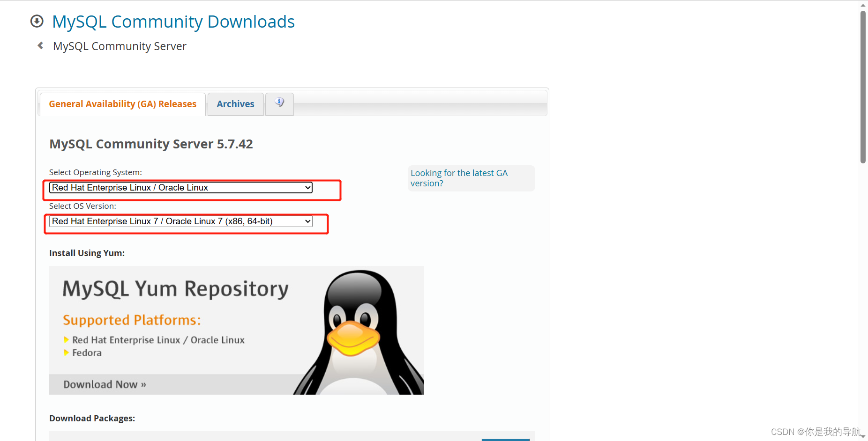The height and width of the screenshot is (441, 868).
Task: Open the info speech-bubble tab beside Archives
Action: pyautogui.click(x=279, y=103)
